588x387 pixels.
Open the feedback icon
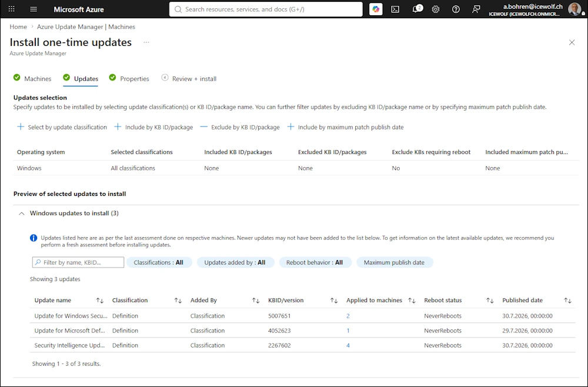[476, 9]
